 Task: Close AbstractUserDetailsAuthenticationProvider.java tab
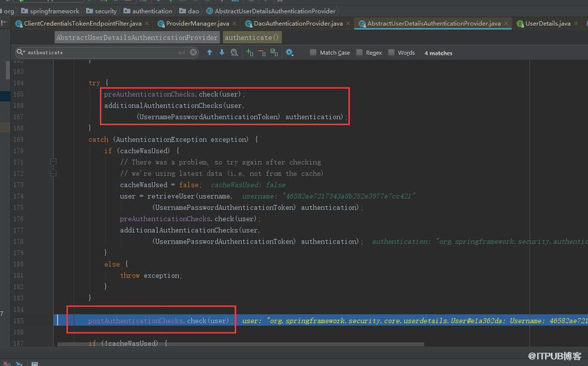tap(506, 24)
